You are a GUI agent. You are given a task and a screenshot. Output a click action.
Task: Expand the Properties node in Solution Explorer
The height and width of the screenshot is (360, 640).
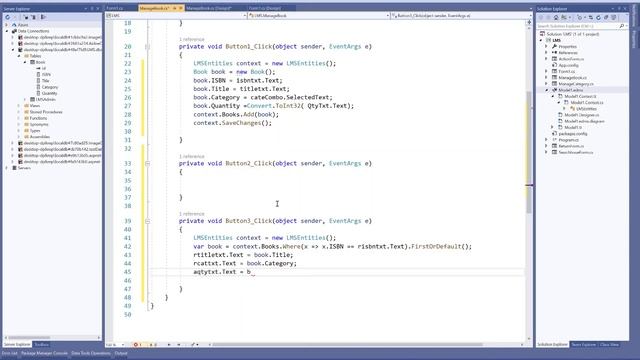tap(547, 47)
